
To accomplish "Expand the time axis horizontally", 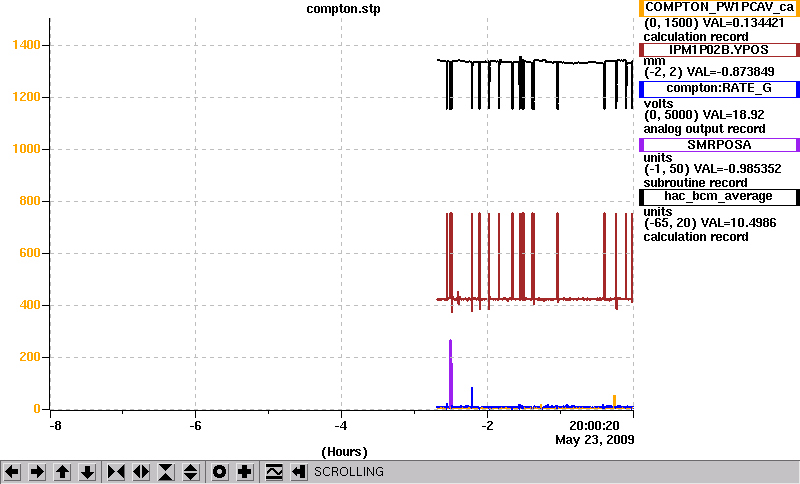I will click(x=141, y=472).
